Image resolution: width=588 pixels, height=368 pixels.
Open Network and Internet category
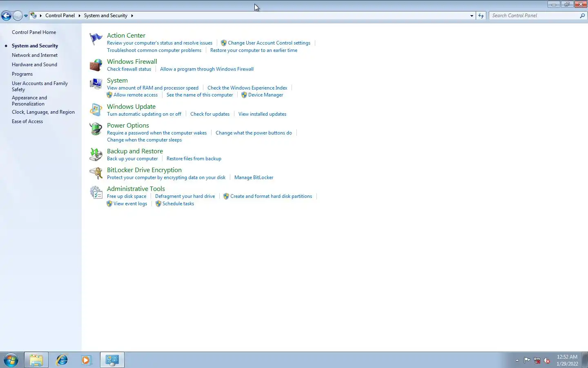pos(35,55)
